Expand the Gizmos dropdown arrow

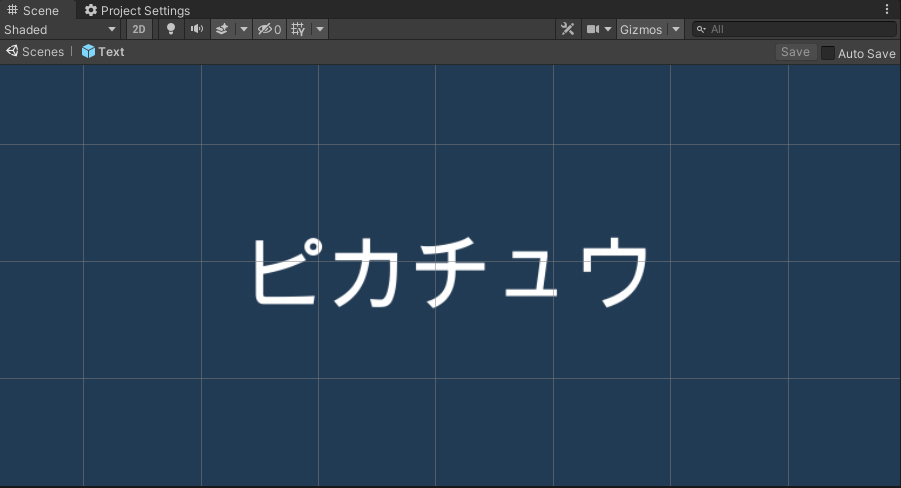pos(676,29)
